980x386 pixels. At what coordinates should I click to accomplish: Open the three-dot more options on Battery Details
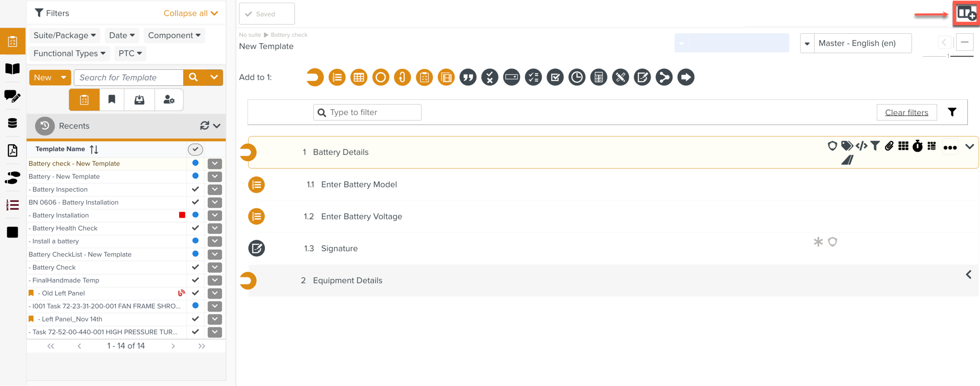pyautogui.click(x=950, y=148)
